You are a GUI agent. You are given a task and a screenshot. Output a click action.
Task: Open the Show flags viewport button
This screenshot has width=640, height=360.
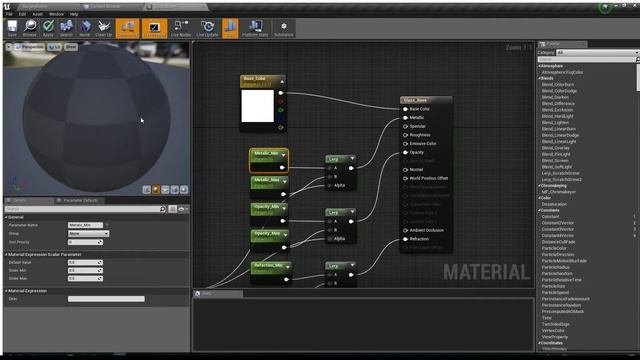[71, 47]
